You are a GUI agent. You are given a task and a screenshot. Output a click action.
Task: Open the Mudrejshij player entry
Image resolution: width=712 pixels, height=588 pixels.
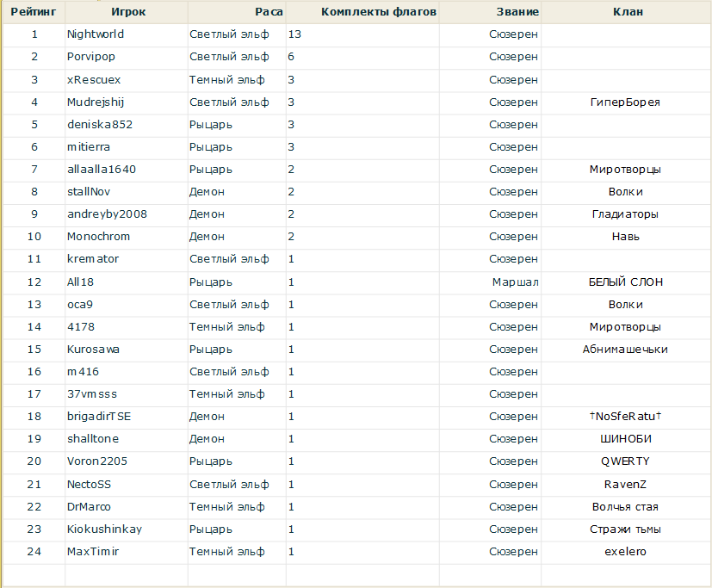[x=96, y=102]
